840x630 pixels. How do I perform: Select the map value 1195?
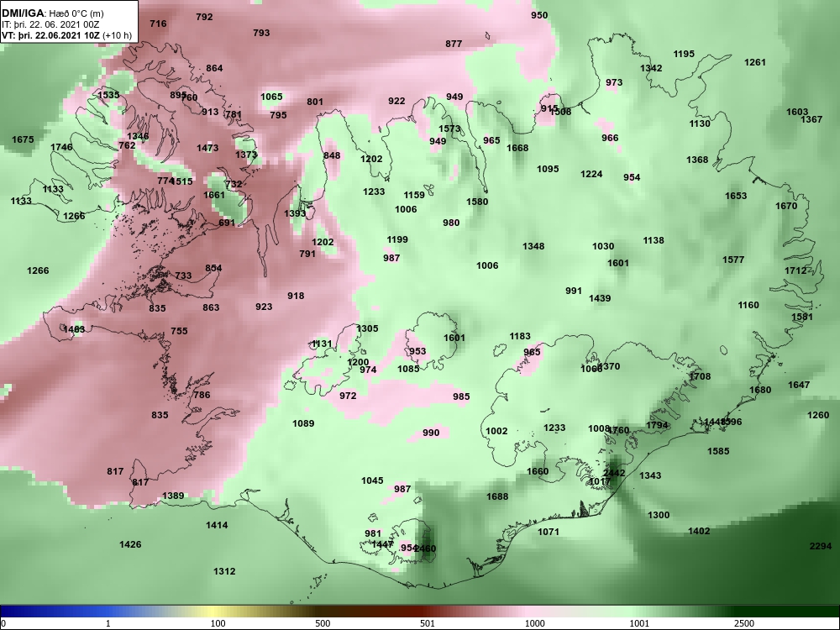point(684,54)
